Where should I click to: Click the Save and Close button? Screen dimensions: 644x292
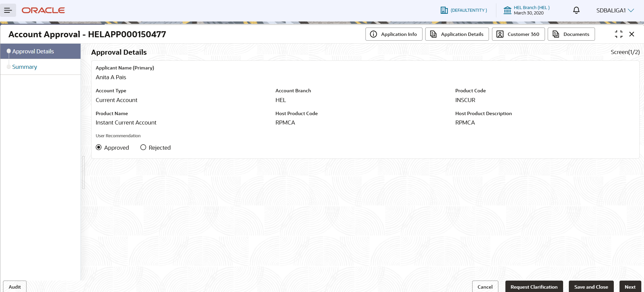[x=591, y=287]
